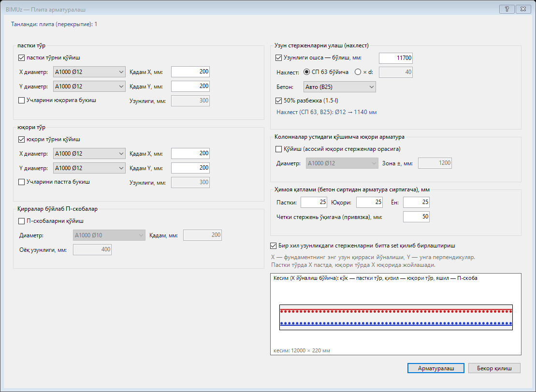Click the Арматуралаш button
The image size is (536, 392).
point(436,368)
